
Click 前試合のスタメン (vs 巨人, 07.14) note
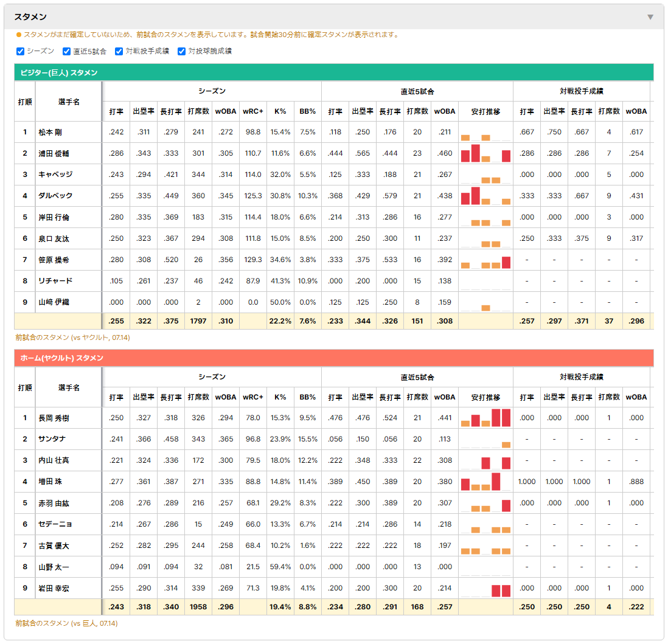click(x=66, y=623)
